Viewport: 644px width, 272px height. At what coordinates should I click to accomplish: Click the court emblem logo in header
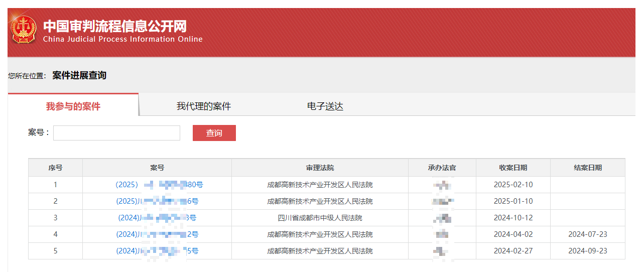coord(24,30)
